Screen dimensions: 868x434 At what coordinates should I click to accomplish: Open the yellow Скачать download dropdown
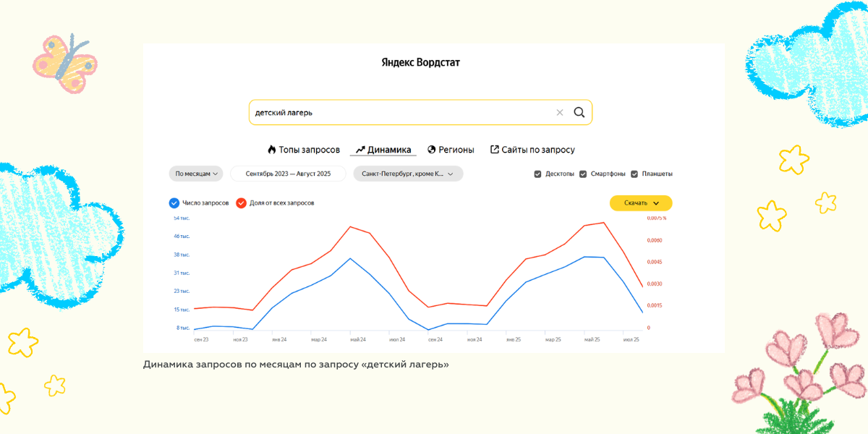click(641, 203)
